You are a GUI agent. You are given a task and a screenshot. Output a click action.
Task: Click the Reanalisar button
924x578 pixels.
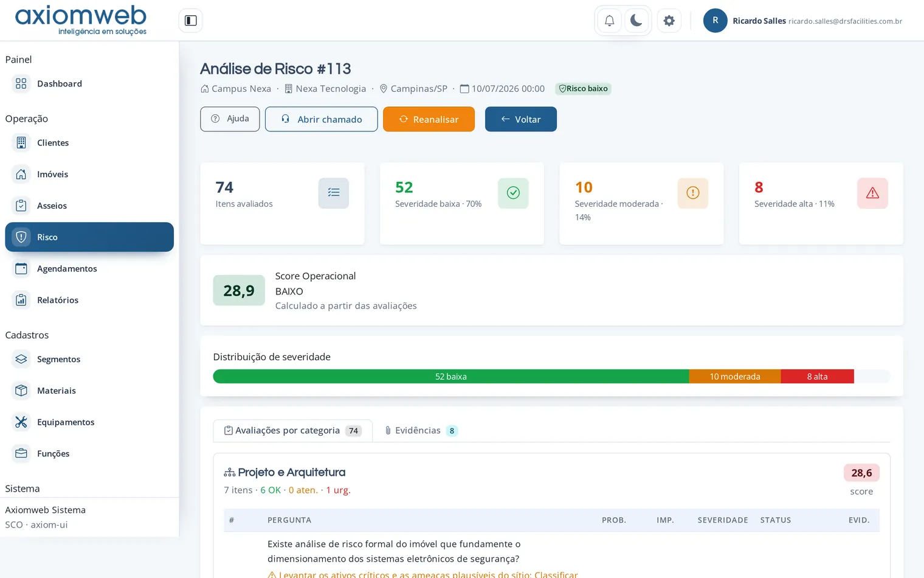[429, 119]
